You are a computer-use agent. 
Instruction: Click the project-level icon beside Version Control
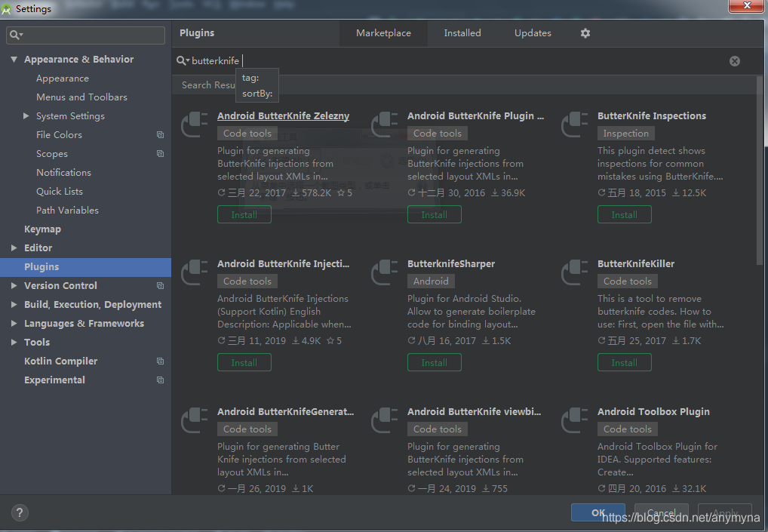(160, 285)
